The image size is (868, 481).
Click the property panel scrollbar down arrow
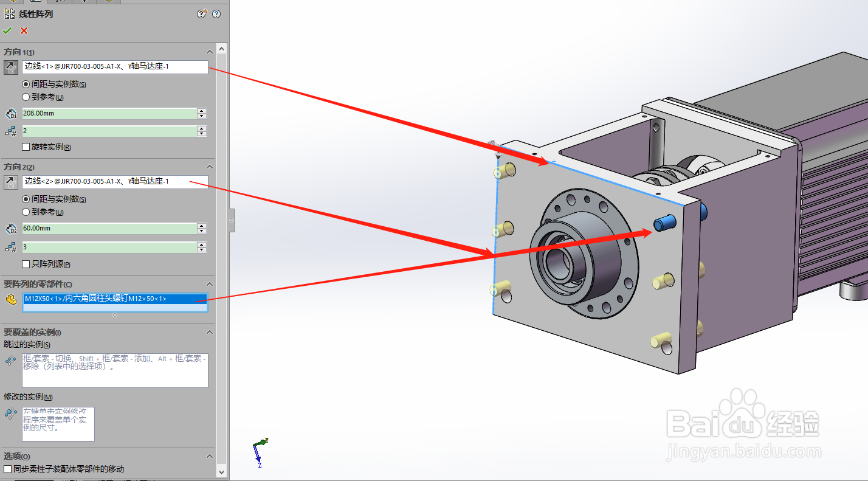point(221,472)
